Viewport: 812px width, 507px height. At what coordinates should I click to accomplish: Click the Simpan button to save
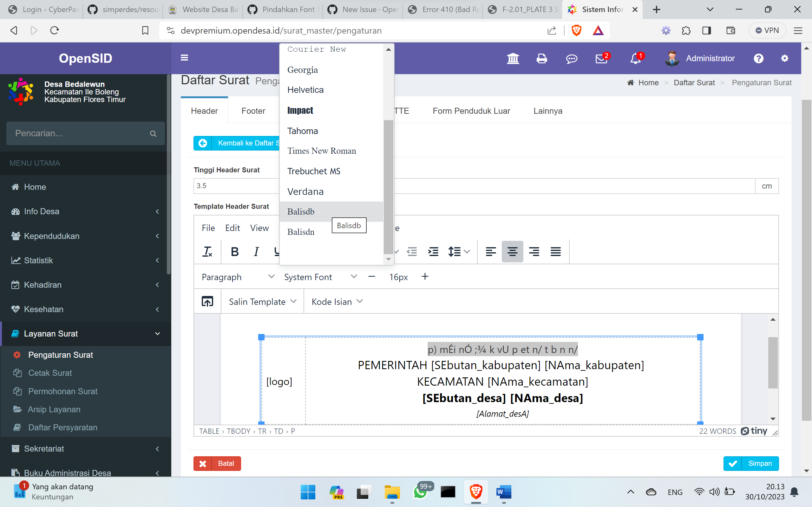(751, 463)
